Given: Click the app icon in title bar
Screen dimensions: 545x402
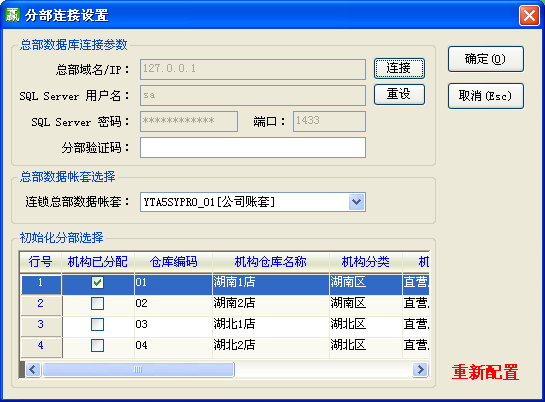Looking at the screenshot, I should click(x=13, y=15).
